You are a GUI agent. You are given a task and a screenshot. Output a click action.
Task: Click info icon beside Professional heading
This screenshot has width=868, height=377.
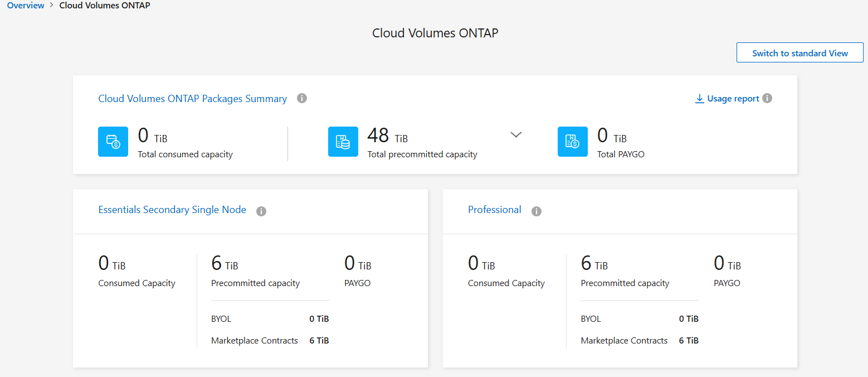(x=537, y=211)
